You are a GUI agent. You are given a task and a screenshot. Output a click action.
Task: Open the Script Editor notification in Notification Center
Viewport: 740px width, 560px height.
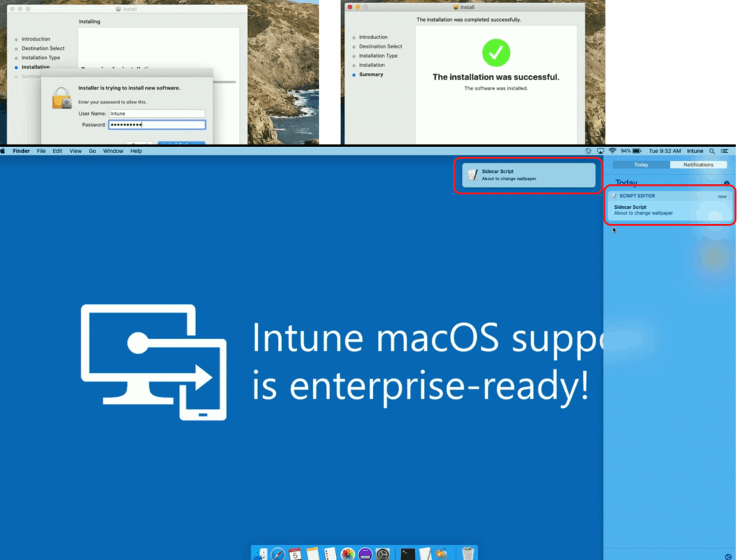[669, 205]
